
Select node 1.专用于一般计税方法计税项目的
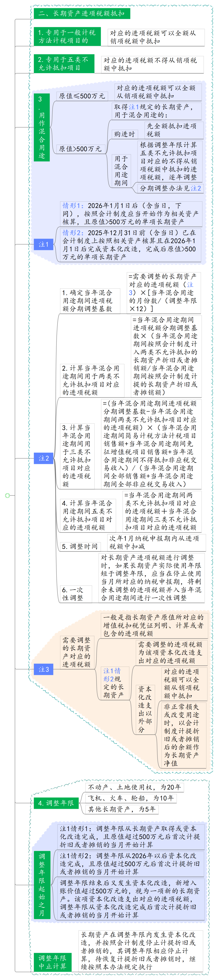[67, 37]
